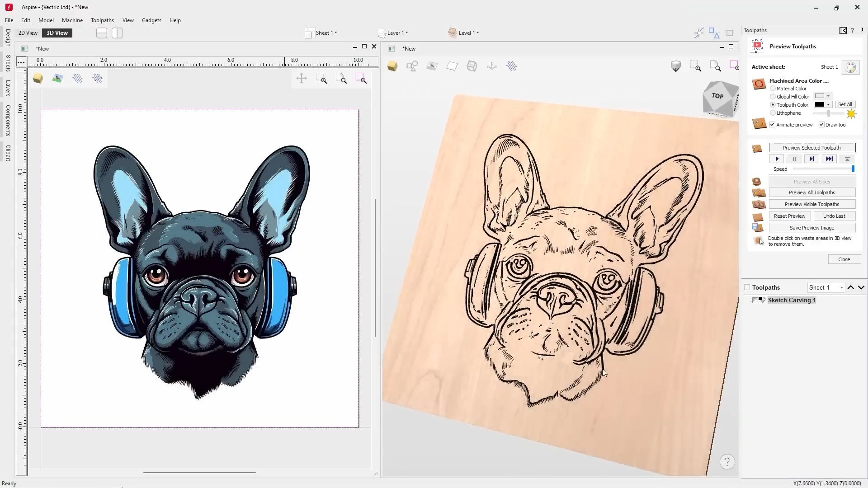Click the pan view icon in 2D view
This screenshot has height=488, width=868.
click(x=302, y=79)
